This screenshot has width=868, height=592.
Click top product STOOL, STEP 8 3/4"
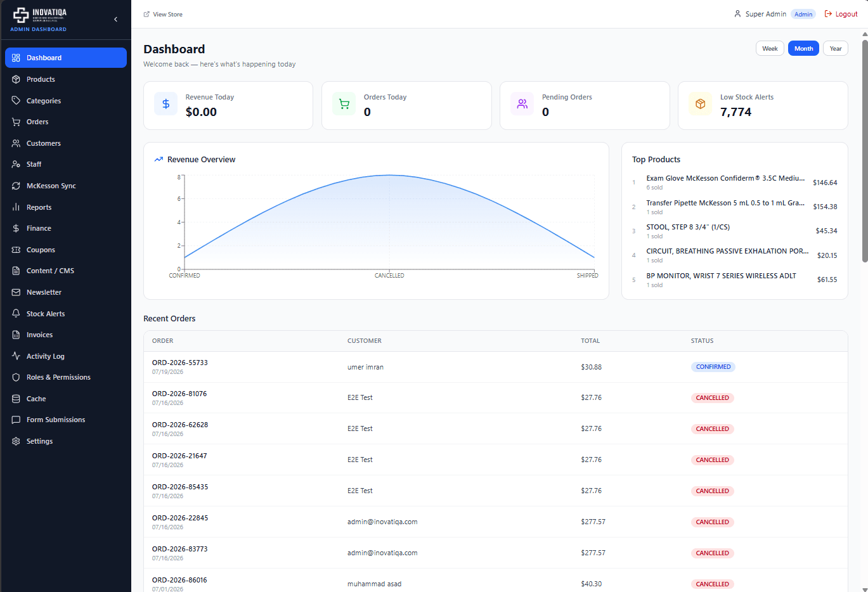688,227
